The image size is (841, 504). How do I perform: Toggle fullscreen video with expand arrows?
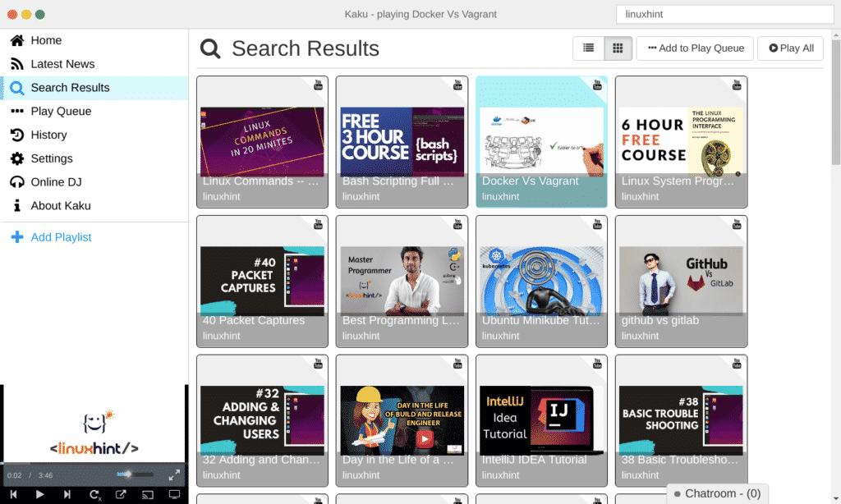174,475
